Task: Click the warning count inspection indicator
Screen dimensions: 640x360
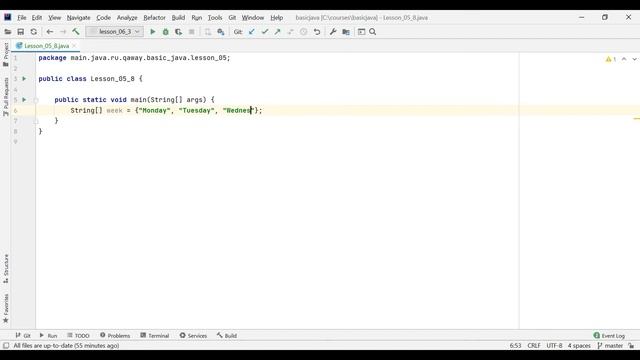Action: [611, 59]
